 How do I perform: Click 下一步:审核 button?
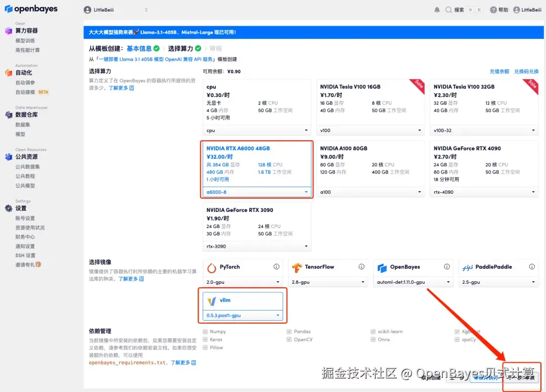pyautogui.click(x=521, y=377)
